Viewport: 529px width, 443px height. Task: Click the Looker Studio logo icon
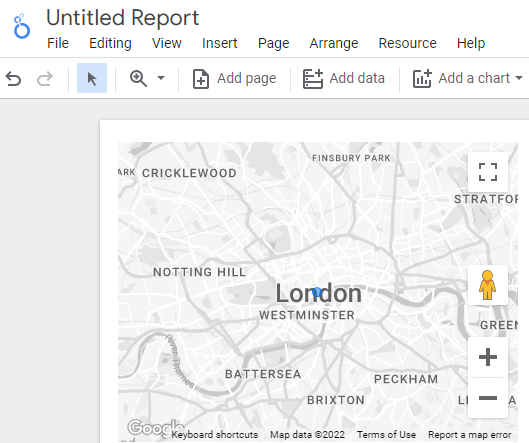[22, 26]
